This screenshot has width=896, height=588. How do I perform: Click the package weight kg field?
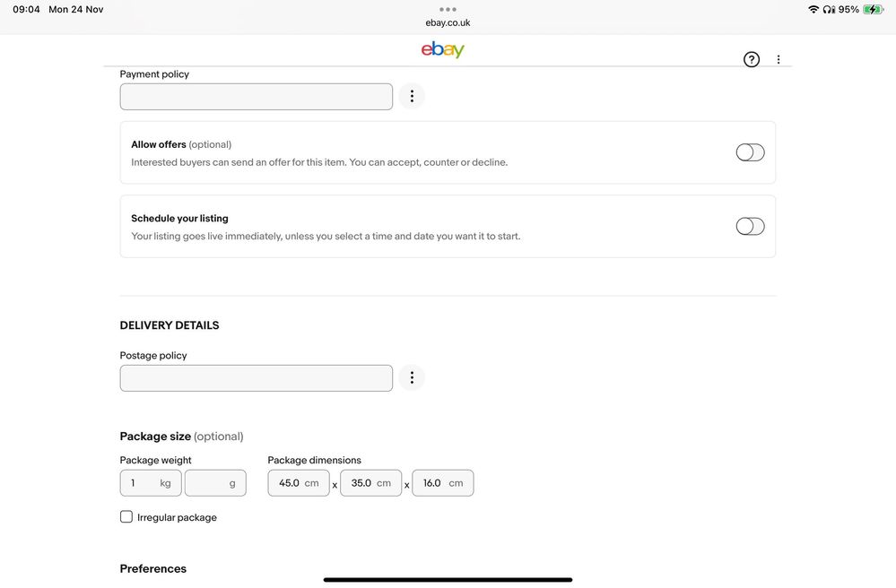(x=150, y=483)
